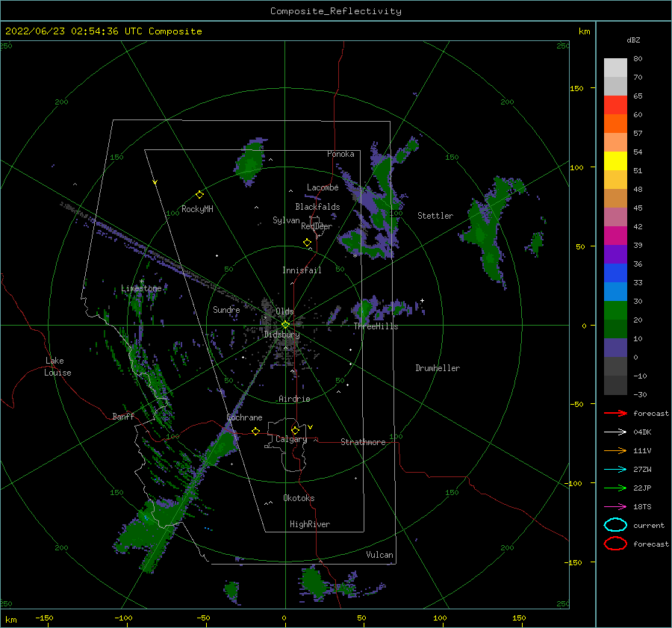Image resolution: width=672 pixels, height=628 pixels.
Task: Click the Lacombe city label
Action: (323, 187)
